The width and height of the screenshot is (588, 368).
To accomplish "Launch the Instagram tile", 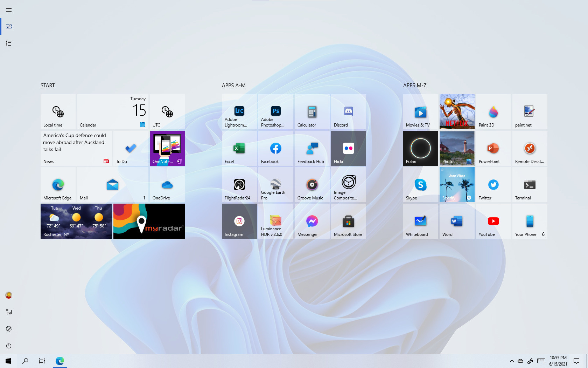I will click(239, 221).
